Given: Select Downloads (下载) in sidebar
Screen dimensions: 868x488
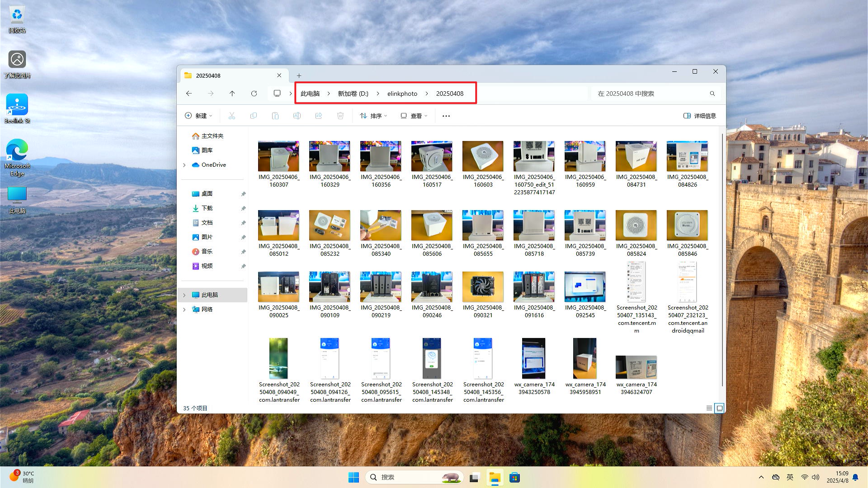Looking at the screenshot, I should click(207, 208).
